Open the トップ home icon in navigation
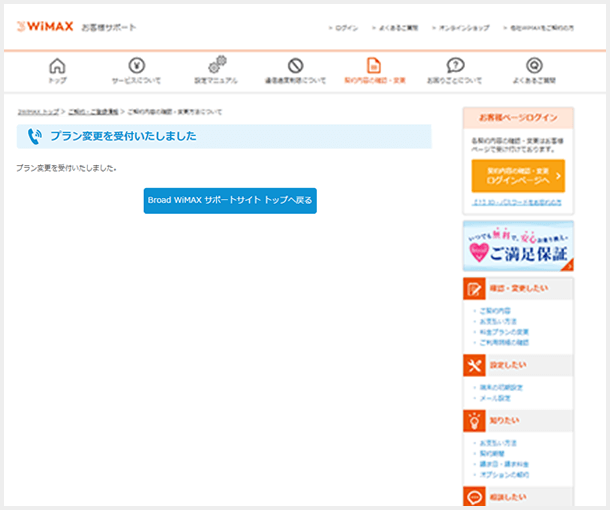Viewport: 610px width, 510px height. click(57, 66)
